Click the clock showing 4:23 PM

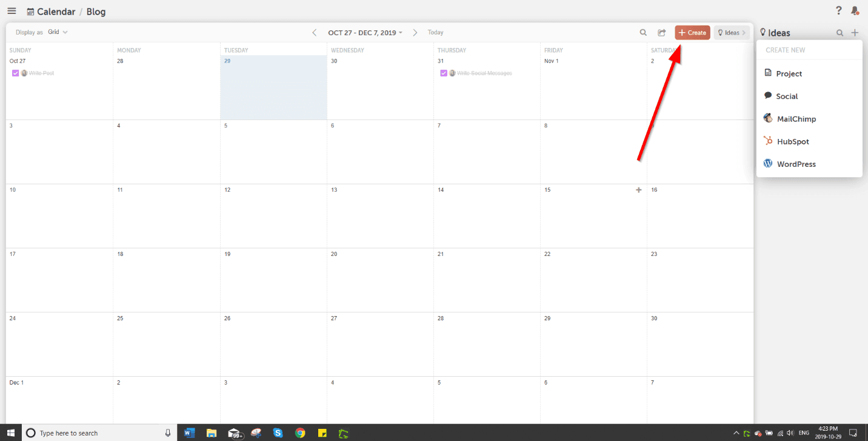tap(827, 433)
